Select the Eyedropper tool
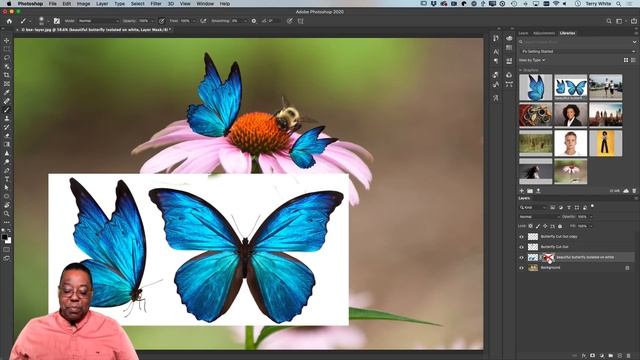Image resolution: width=640 pixels, height=360 pixels. (x=7, y=92)
